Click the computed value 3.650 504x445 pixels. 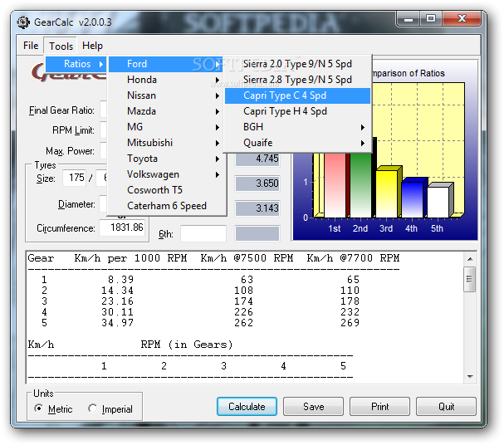tap(257, 183)
